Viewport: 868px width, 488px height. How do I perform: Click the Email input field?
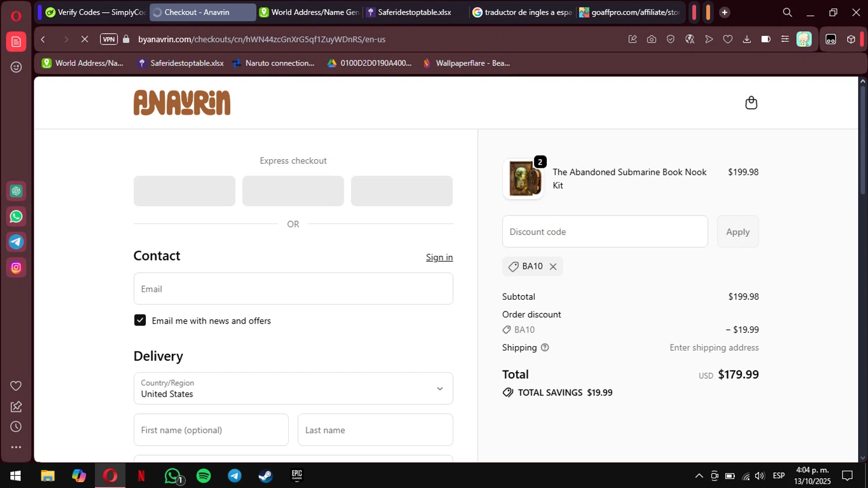tap(293, 289)
